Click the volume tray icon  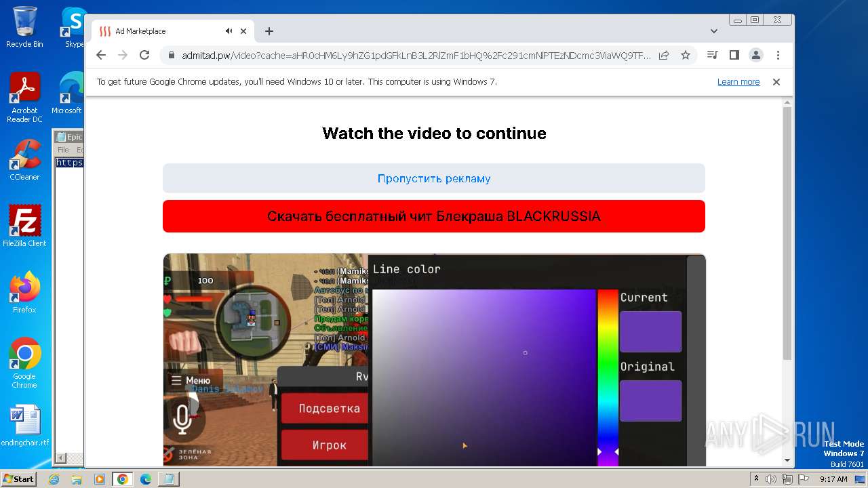(771, 479)
